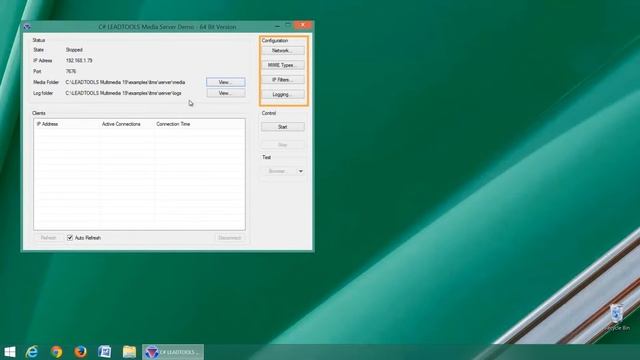Select the LEADTOOLS taskbar button
Viewport: 640px width, 360px height.
(x=173, y=352)
